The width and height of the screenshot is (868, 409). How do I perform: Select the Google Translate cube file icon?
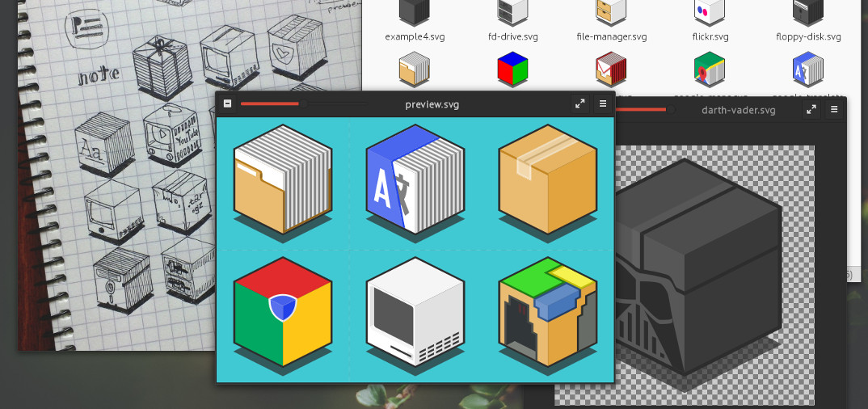[x=808, y=70]
